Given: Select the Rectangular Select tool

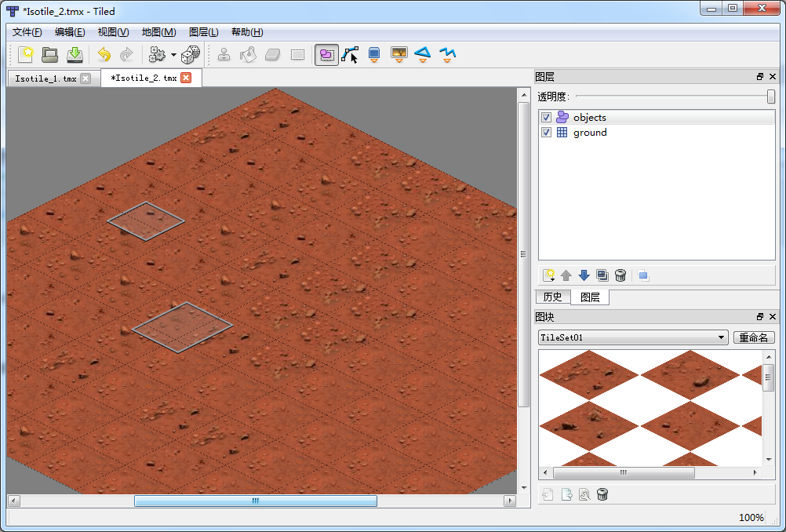Looking at the screenshot, I should click(x=298, y=54).
